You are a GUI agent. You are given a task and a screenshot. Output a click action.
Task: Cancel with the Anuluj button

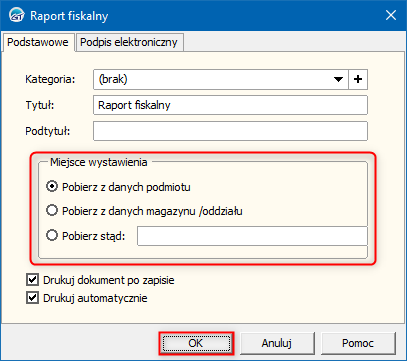(277, 343)
